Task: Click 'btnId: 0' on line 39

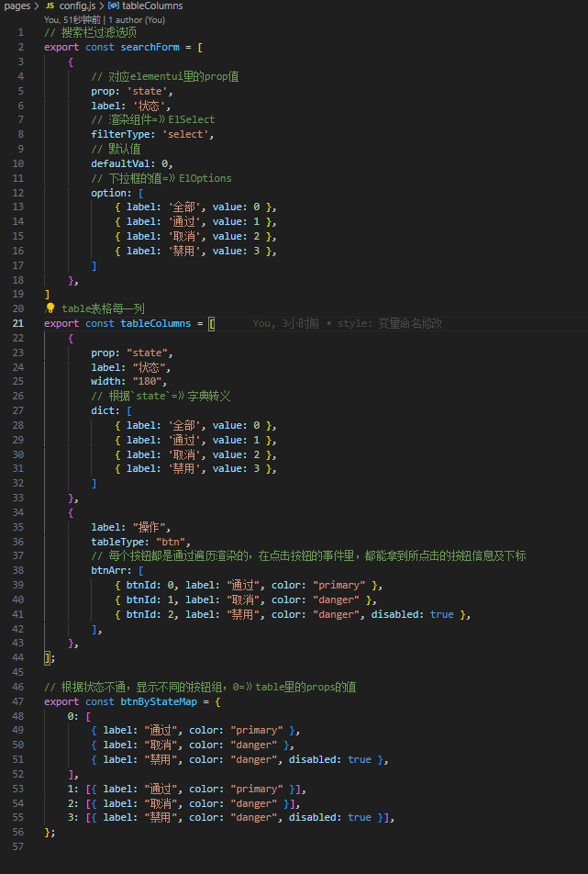Action: coord(150,586)
